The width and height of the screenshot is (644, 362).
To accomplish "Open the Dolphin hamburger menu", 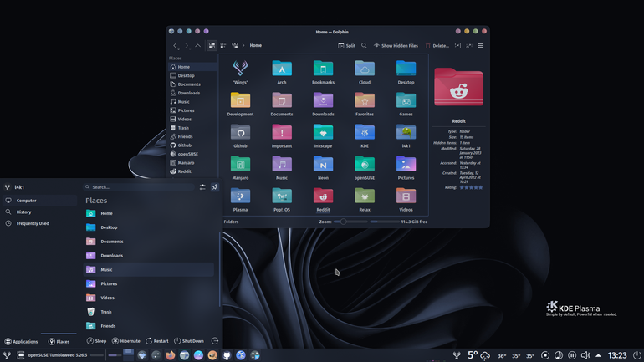I will pyautogui.click(x=481, y=45).
